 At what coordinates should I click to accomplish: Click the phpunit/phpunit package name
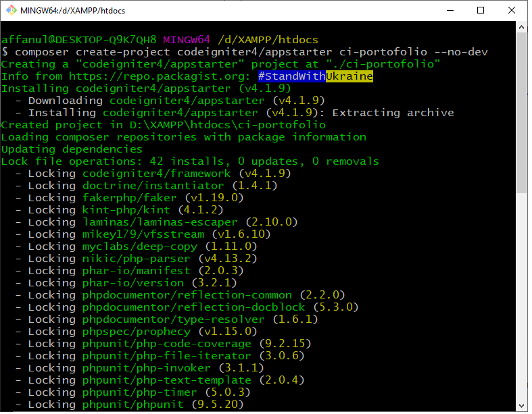(132, 405)
